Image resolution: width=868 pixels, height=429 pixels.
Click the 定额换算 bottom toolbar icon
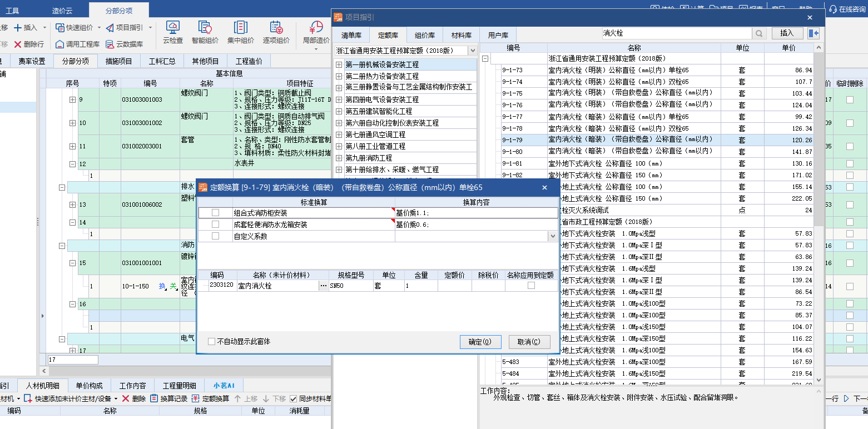click(x=195, y=398)
